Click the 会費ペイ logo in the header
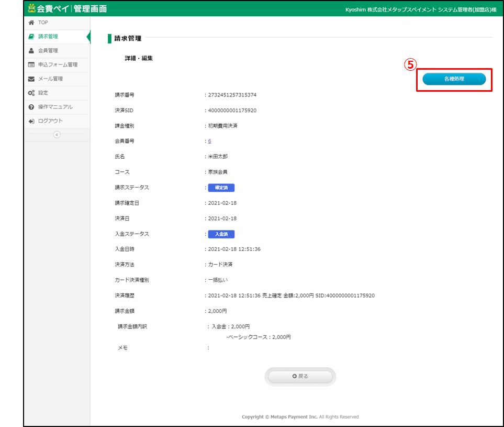Image resolution: width=504 pixels, height=427 pixels. (67, 8)
